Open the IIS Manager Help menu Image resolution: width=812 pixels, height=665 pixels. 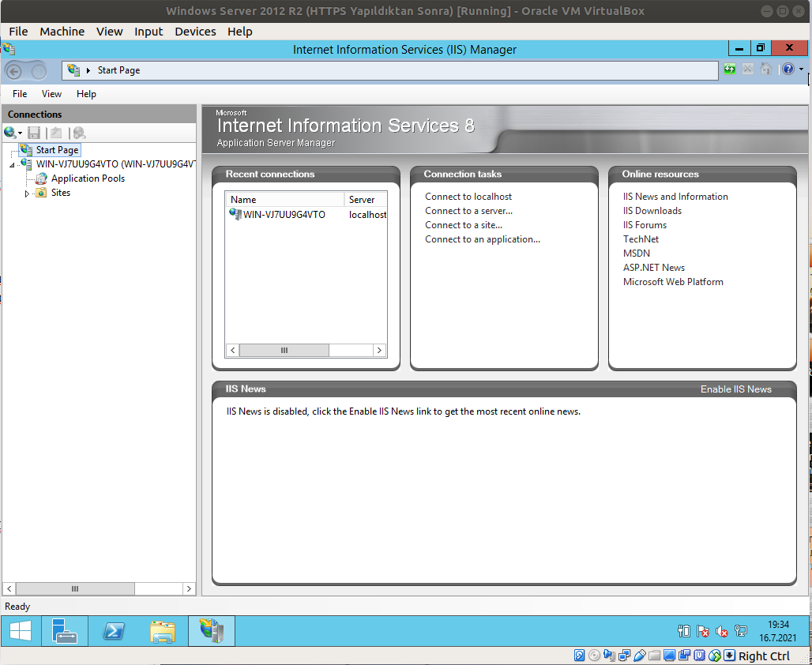tap(86, 94)
